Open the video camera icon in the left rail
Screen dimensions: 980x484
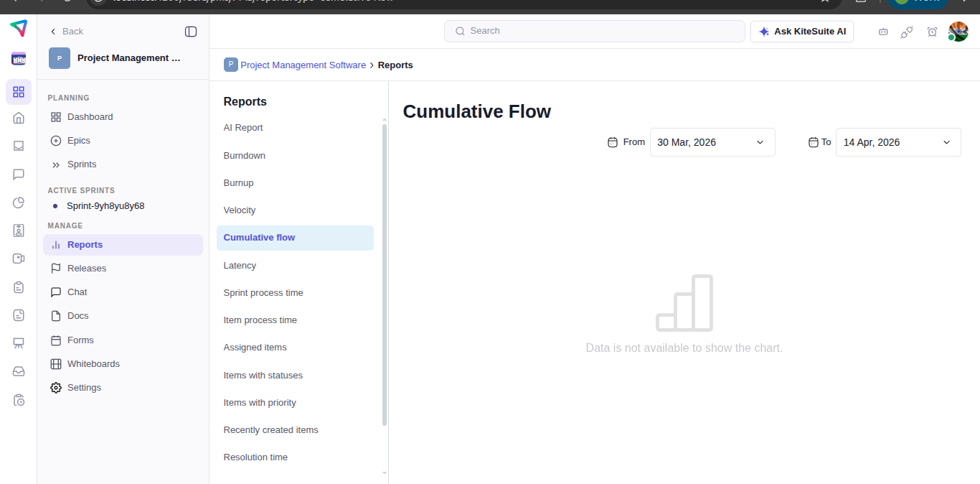click(19, 259)
